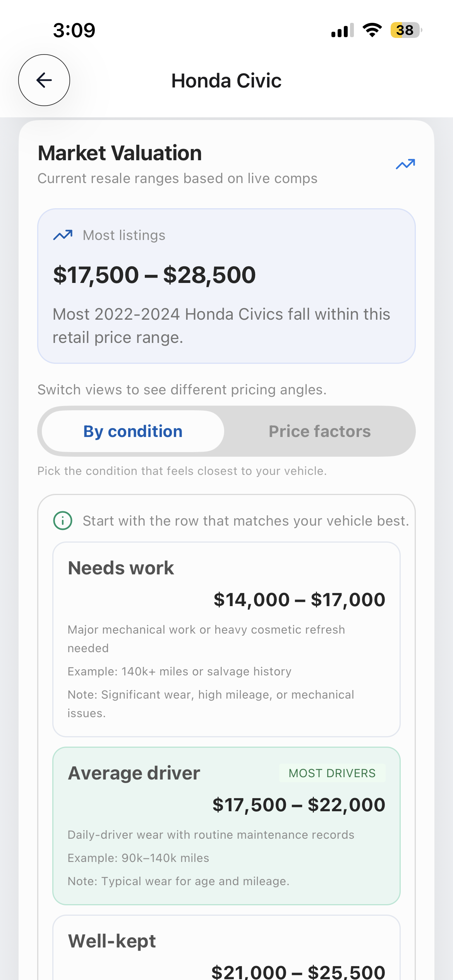
Task: Tap the MOST DRIVERS badge
Action: [332, 773]
